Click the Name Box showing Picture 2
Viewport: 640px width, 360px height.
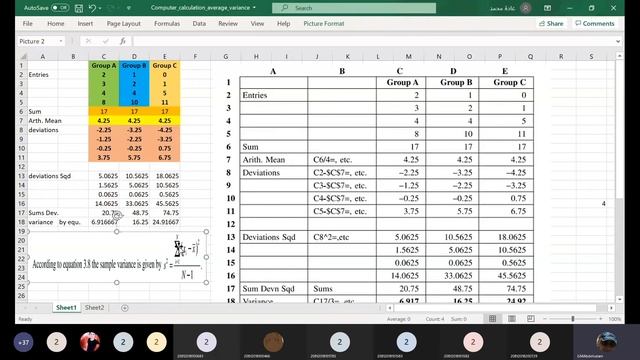tap(37, 41)
